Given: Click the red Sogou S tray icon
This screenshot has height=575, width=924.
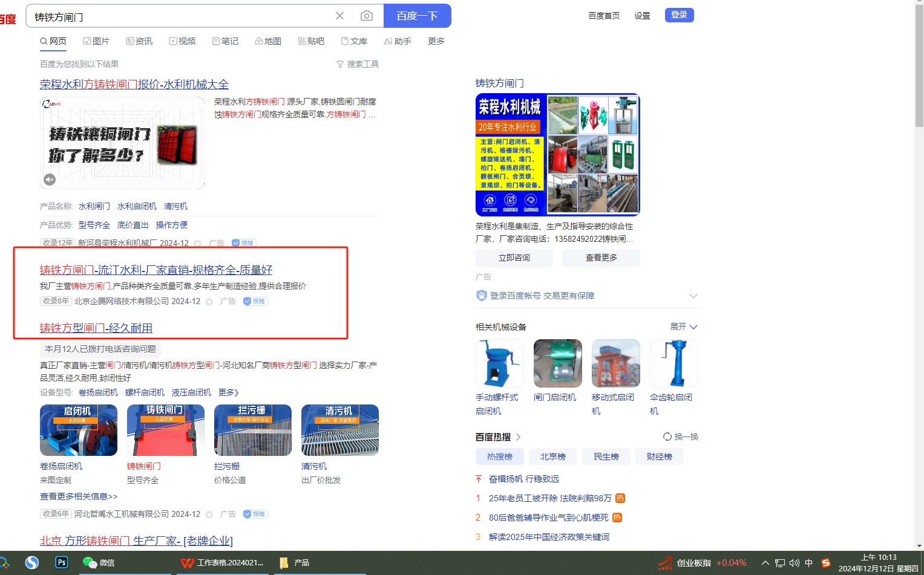Looking at the screenshot, I should (826, 563).
